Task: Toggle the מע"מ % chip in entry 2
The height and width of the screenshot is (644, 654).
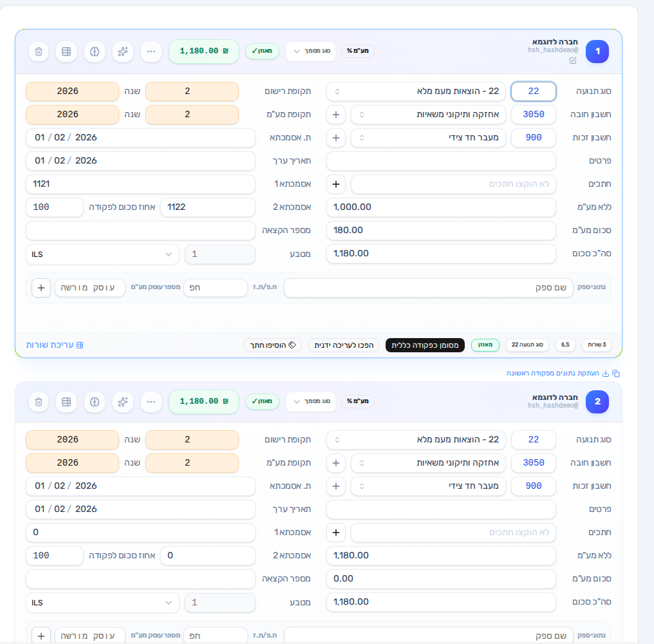Action: tap(358, 401)
